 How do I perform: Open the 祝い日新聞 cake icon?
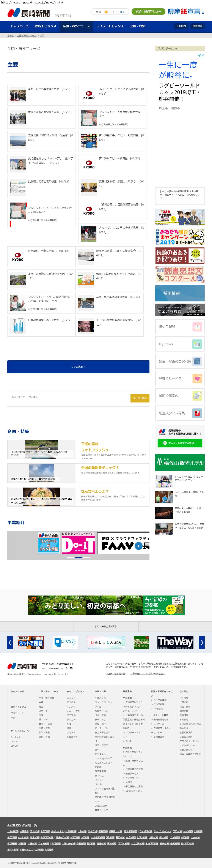click(197, 326)
